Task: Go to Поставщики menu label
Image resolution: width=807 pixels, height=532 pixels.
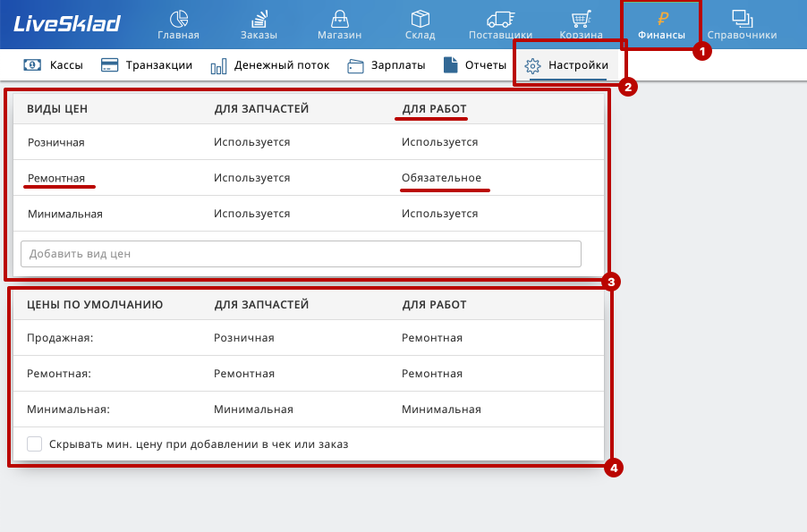Action: coord(501,35)
